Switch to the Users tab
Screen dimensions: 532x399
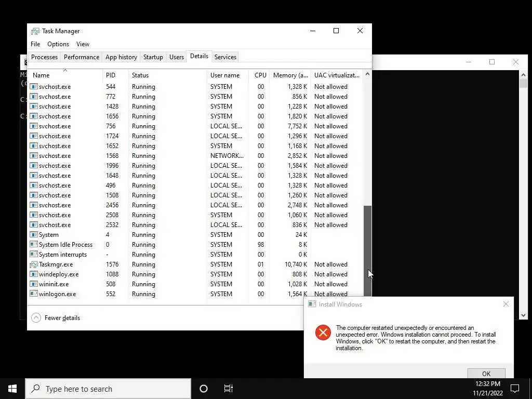[x=177, y=57]
